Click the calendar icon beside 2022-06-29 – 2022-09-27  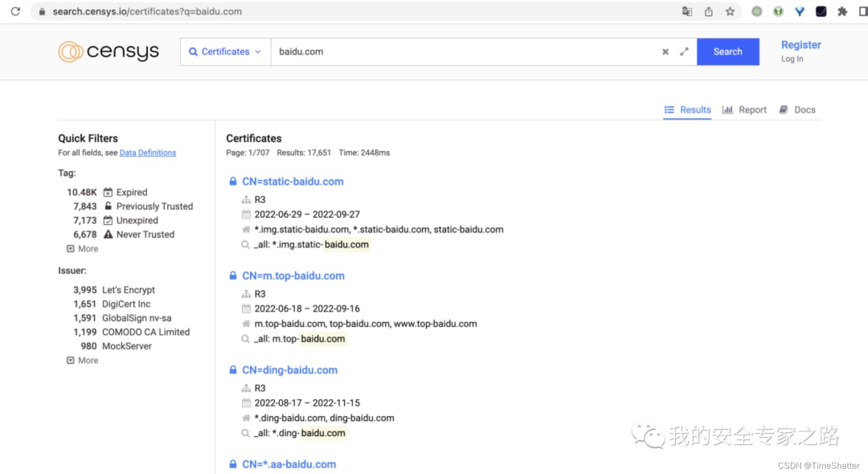[x=246, y=214]
